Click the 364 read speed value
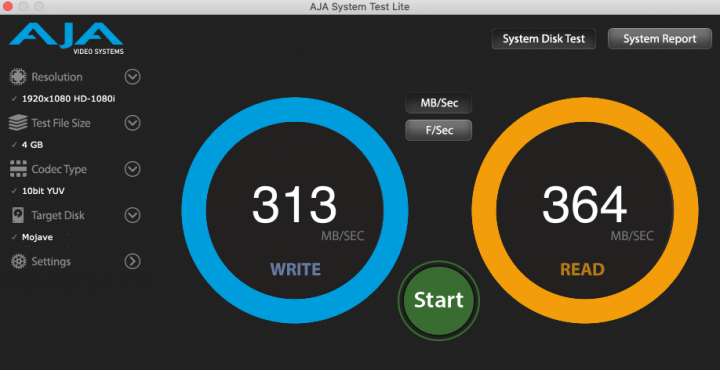This screenshot has height=370, width=720. tap(584, 205)
